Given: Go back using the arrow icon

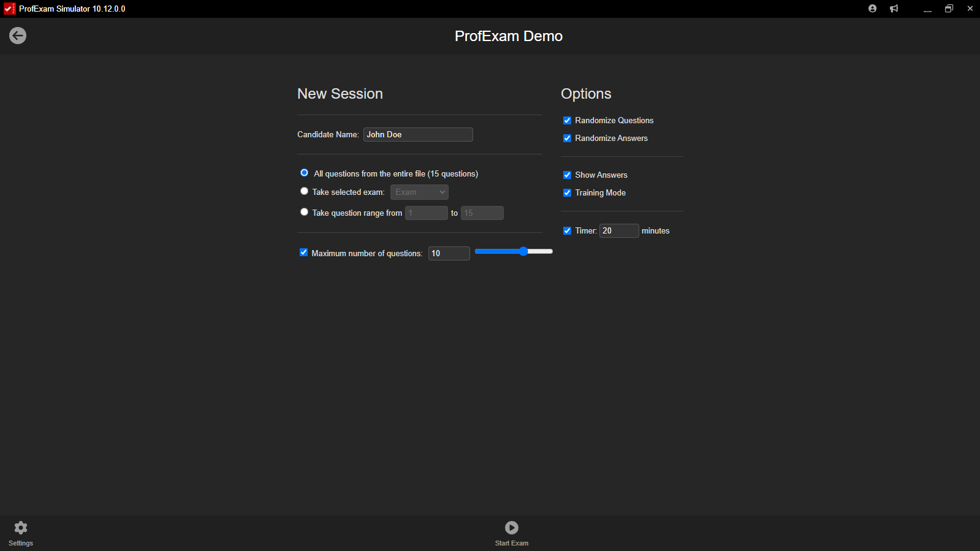Looking at the screenshot, I should (18, 36).
